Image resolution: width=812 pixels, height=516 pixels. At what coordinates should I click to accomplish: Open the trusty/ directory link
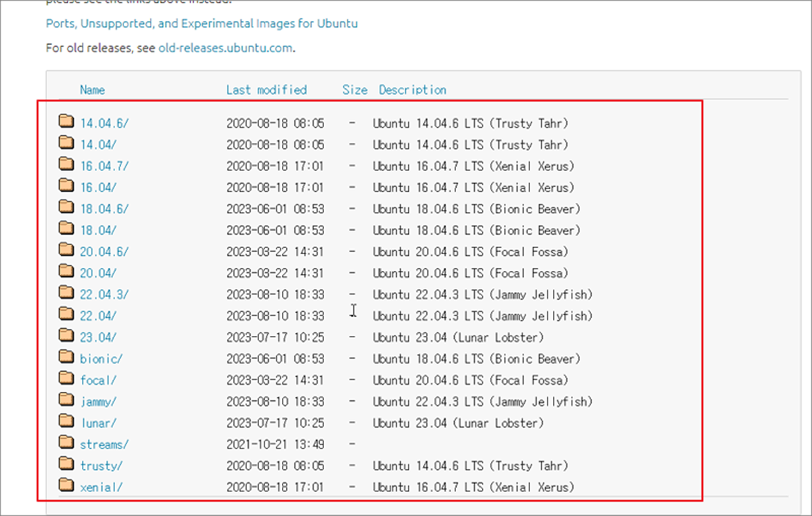101,466
